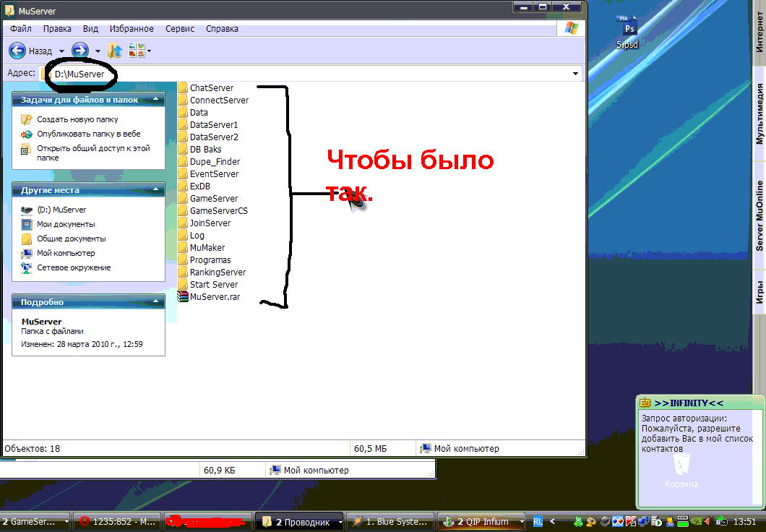The height and width of the screenshot is (532, 766).
Task: Open the Сервис menu
Action: (x=179, y=29)
